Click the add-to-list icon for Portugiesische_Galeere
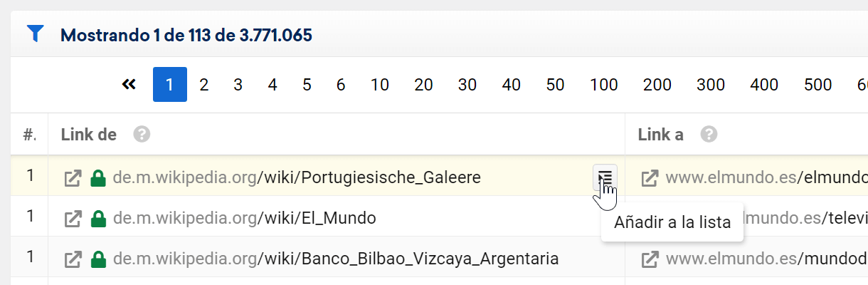The height and width of the screenshot is (285, 868). (605, 177)
